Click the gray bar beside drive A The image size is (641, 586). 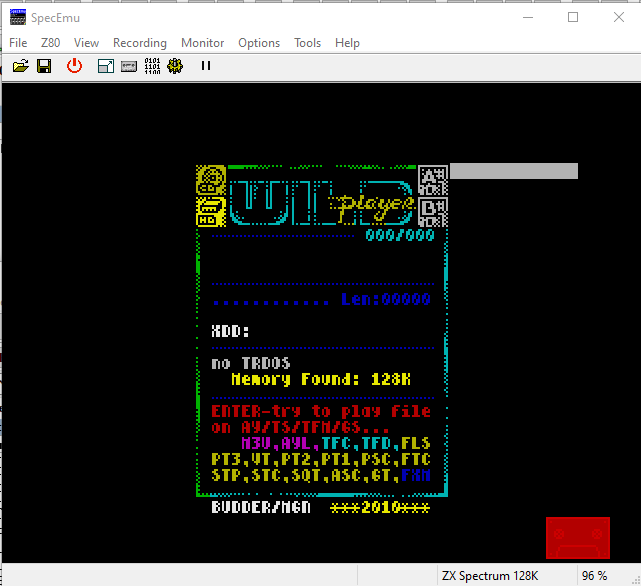click(514, 171)
